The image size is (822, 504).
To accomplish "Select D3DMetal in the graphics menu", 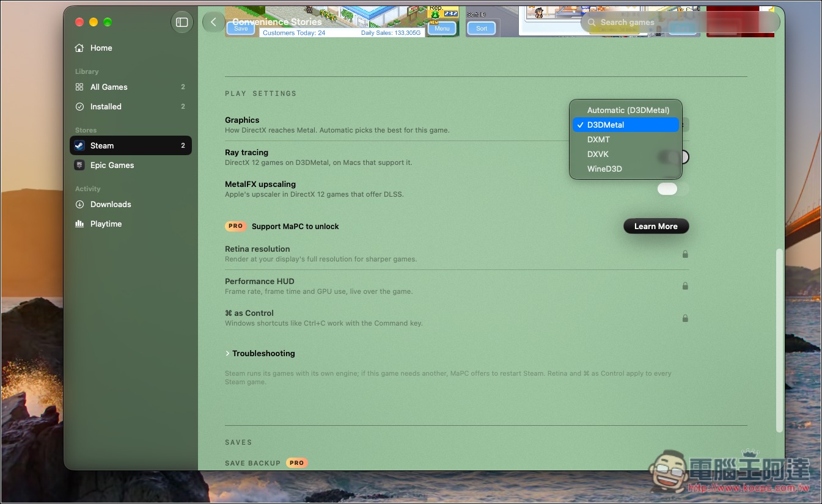I will (626, 125).
